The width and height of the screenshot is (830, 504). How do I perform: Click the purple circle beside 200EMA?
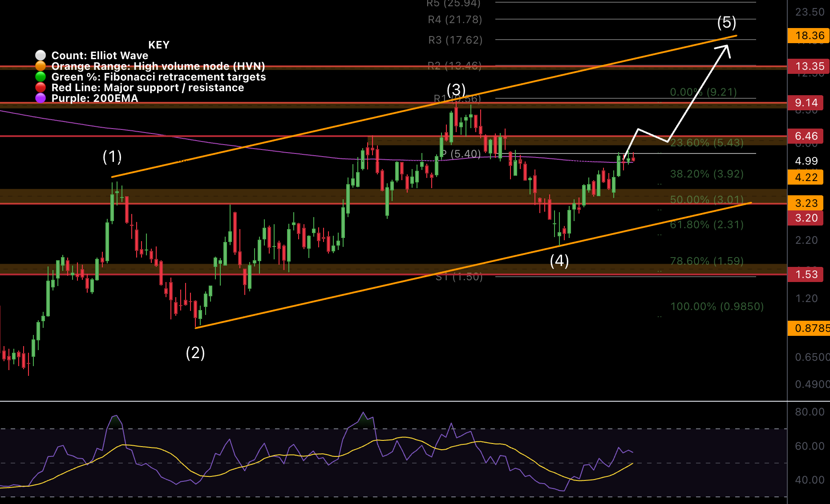(40, 98)
